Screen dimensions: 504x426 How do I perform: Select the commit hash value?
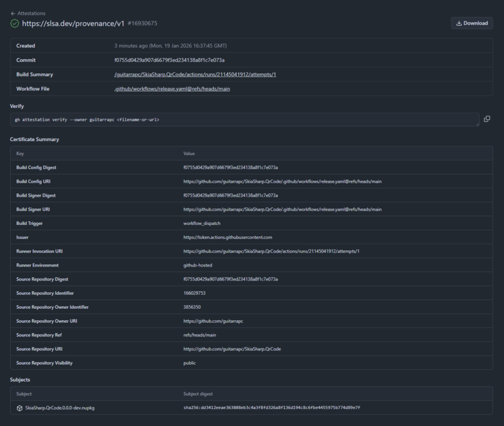point(169,60)
